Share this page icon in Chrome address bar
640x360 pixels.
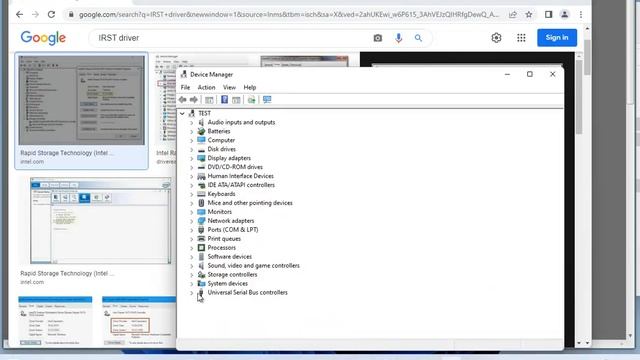pos(513,15)
